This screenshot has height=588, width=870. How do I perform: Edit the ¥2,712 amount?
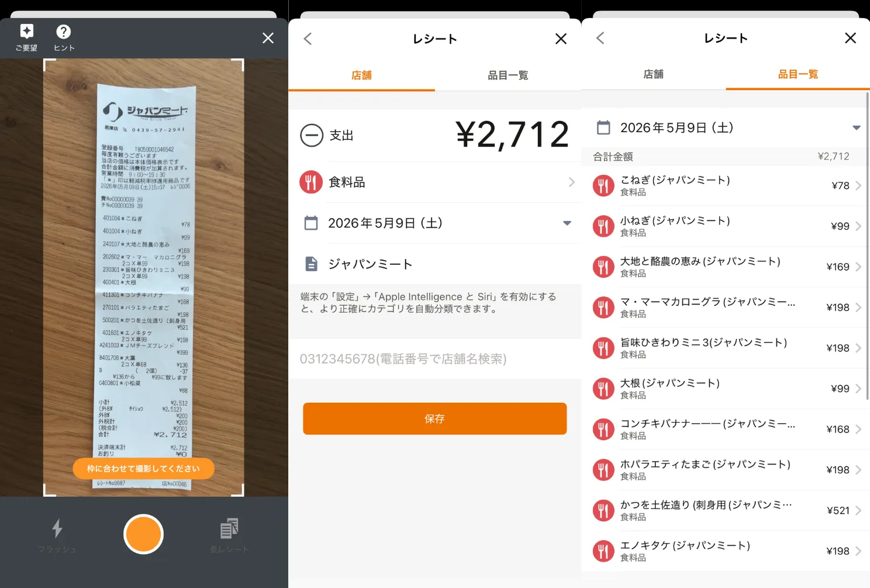point(512,134)
